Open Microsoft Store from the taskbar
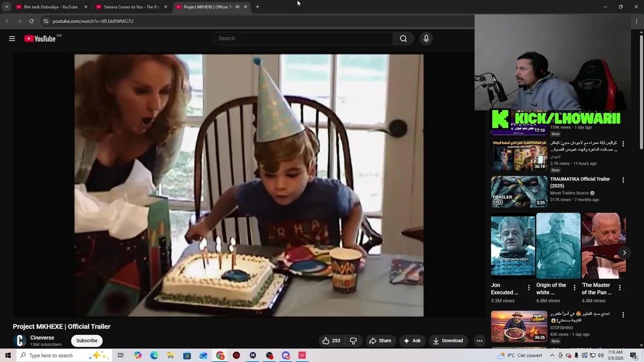 tap(187, 355)
